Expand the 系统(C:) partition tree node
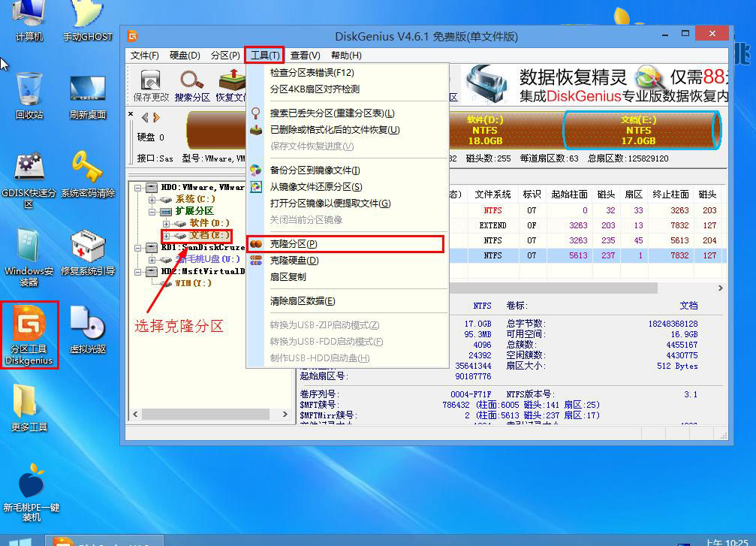Image resolution: width=756 pixels, height=546 pixels. 152,199
